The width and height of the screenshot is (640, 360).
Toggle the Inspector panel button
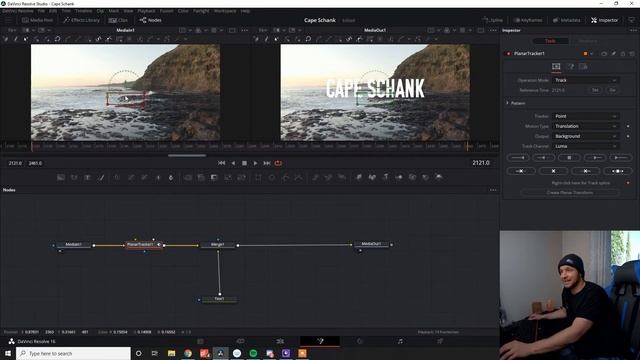604,20
